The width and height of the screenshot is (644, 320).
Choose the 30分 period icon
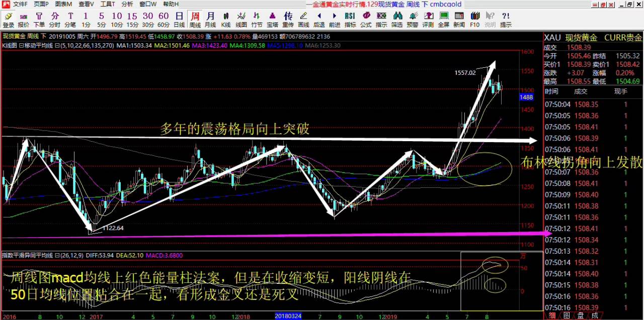[148, 20]
